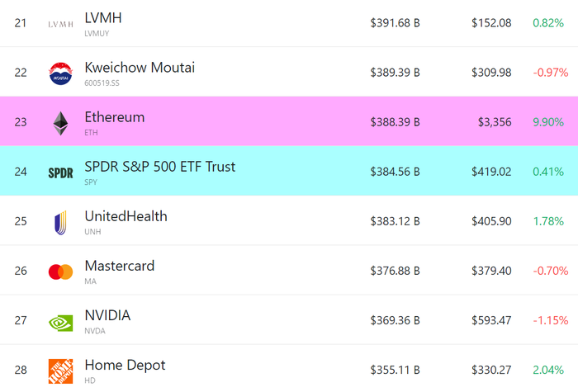Select the Ethereum name link
This screenshot has height=392, width=578.
pyautogui.click(x=115, y=117)
